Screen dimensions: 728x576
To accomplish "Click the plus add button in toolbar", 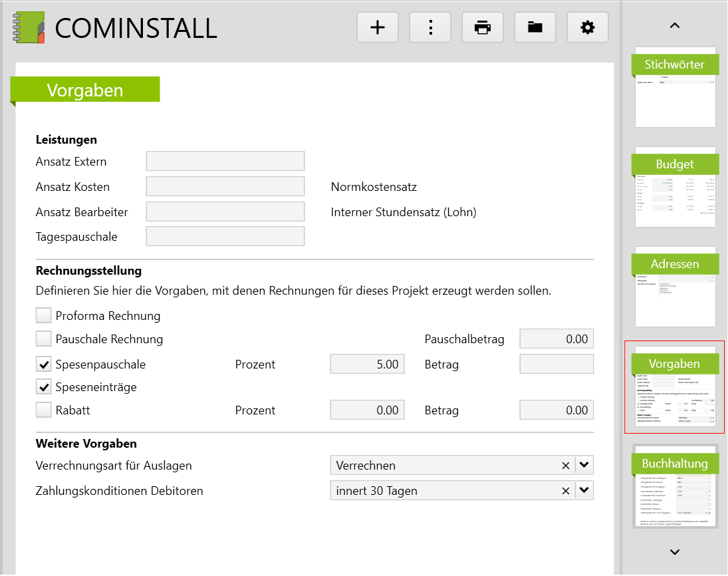I will 378,27.
